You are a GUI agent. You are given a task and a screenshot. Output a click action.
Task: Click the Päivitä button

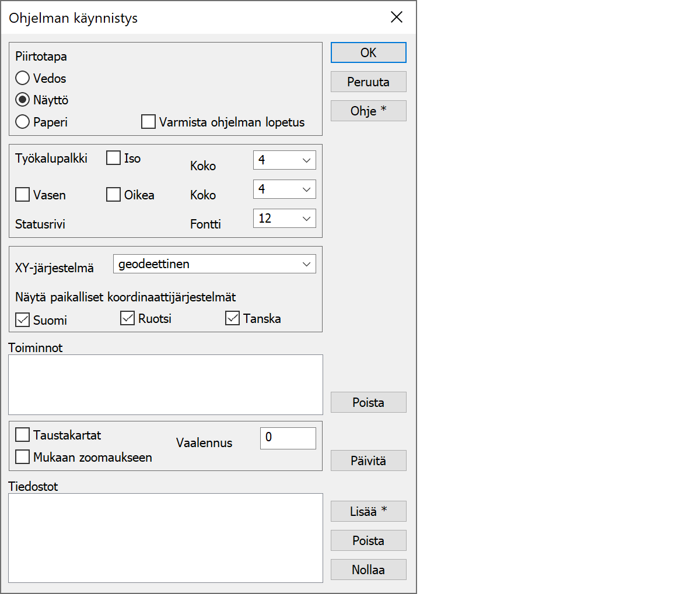tap(369, 461)
